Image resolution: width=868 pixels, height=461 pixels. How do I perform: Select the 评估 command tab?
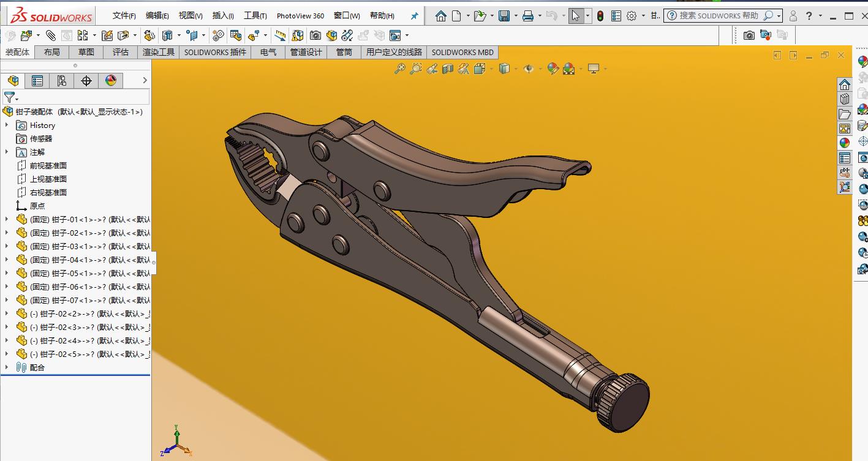click(x=121, y=53)
